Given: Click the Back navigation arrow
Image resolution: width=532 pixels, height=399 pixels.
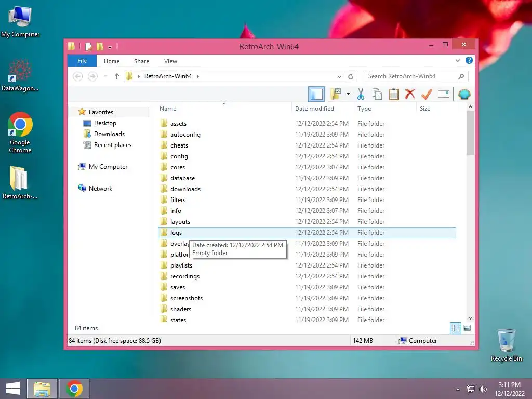Looking at the screenshot, I should tap(78, 76).
